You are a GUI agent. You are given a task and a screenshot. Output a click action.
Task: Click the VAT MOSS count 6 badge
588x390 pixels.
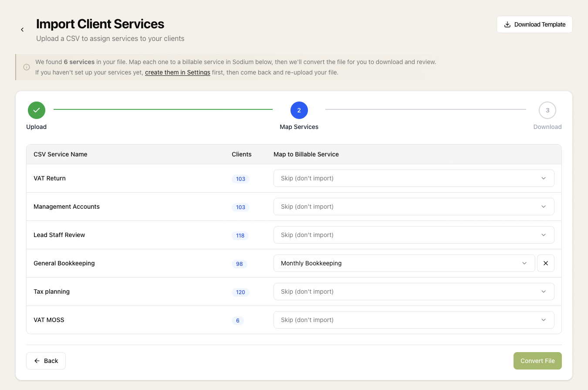[238, 320]
